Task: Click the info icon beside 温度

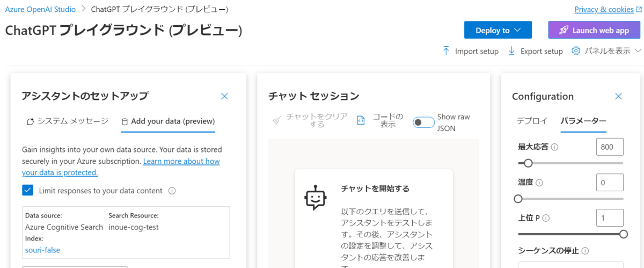Action: click(x=539, y=183)
